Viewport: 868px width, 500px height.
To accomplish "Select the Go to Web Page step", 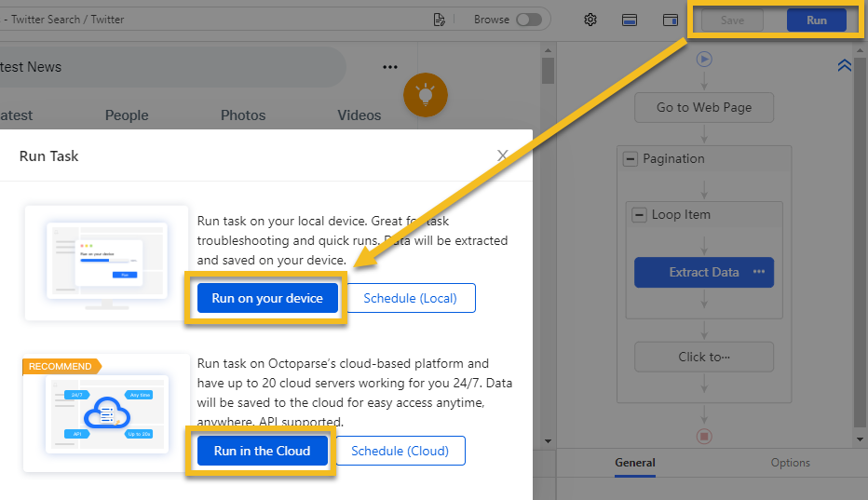I will click(x=704, y=107).
